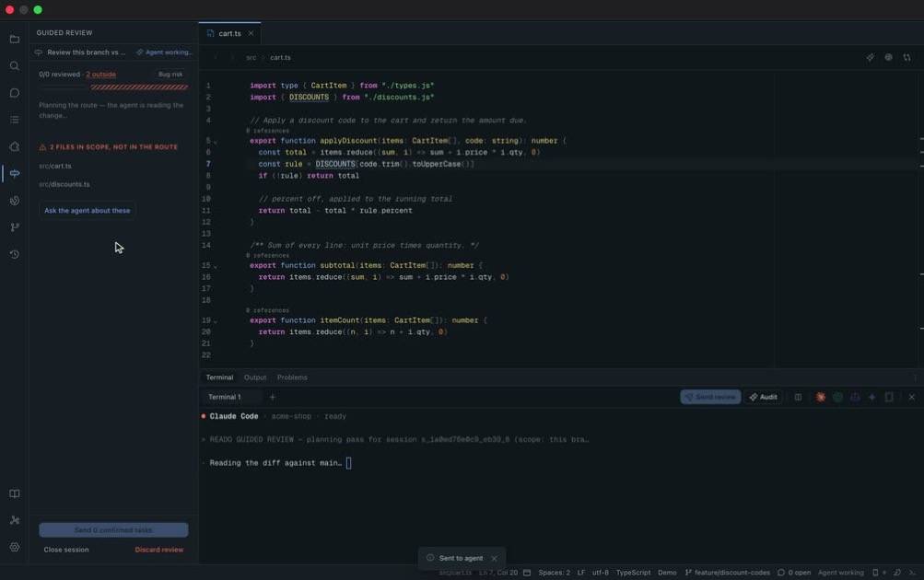Click the '0 open' comments status item
This screenshot has width=924, height=580.
tap(794, 573)
